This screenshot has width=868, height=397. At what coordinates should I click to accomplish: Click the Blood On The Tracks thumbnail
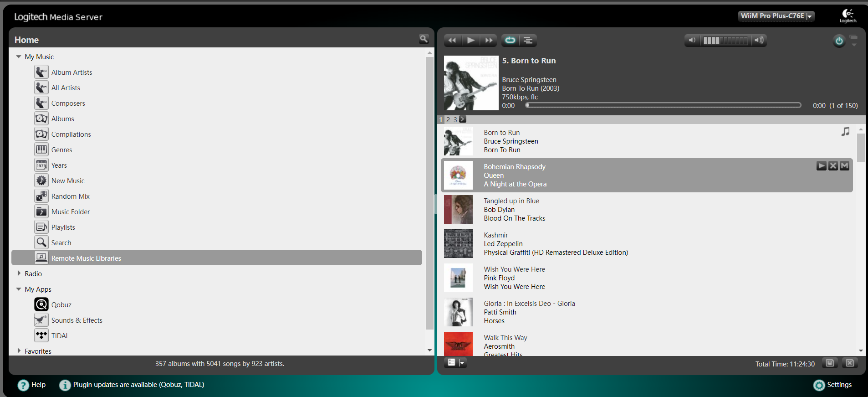458,210
